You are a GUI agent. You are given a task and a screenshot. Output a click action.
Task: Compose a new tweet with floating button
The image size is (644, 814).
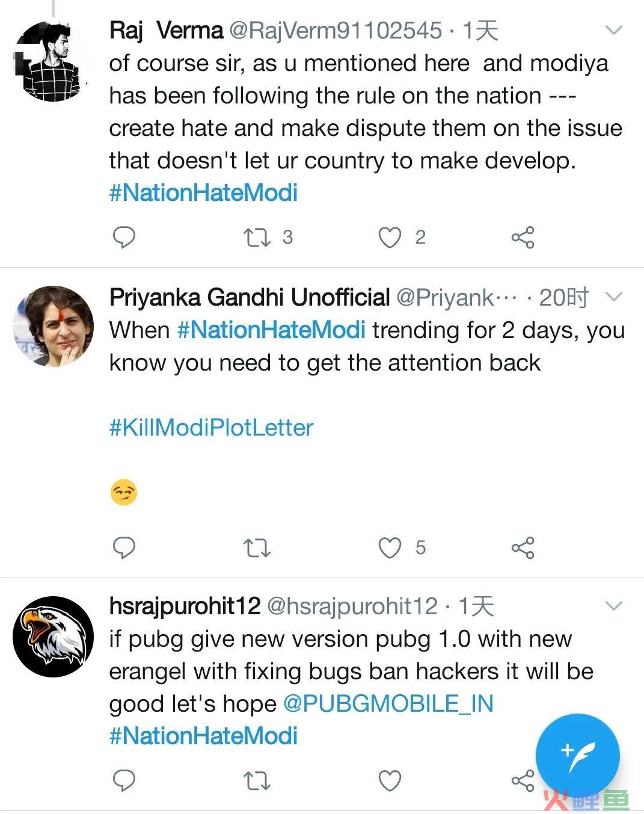[577, 756]
